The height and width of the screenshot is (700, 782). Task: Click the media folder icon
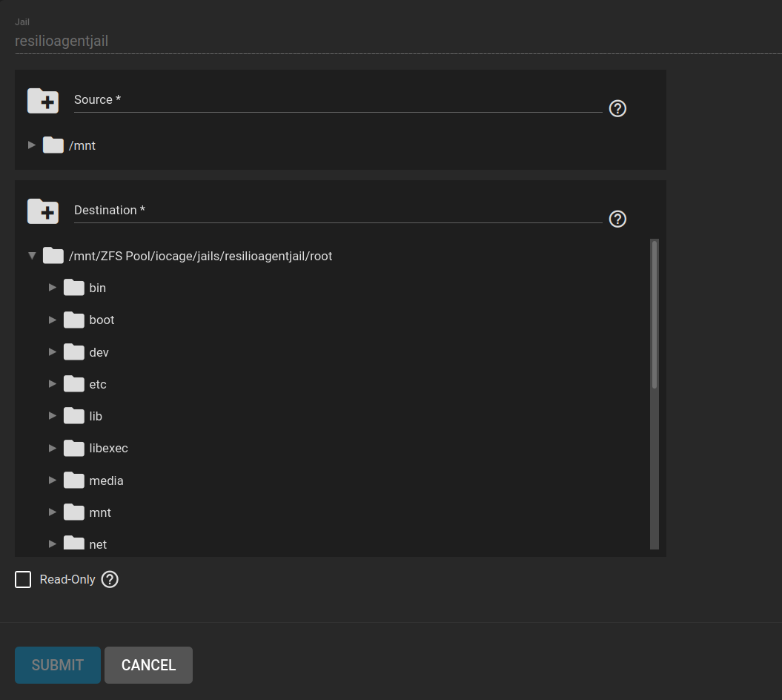click(74, 481)
